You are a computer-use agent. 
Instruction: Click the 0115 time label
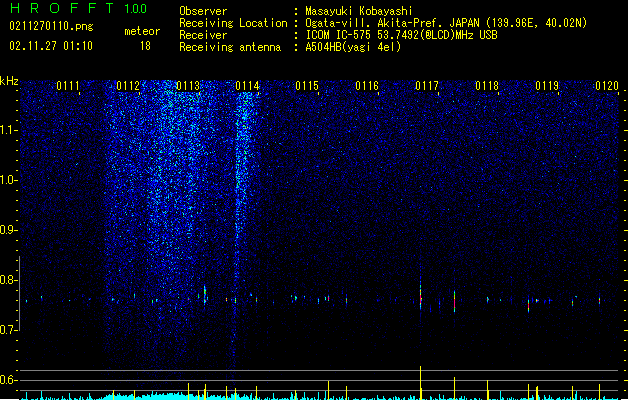coord(307,86)
